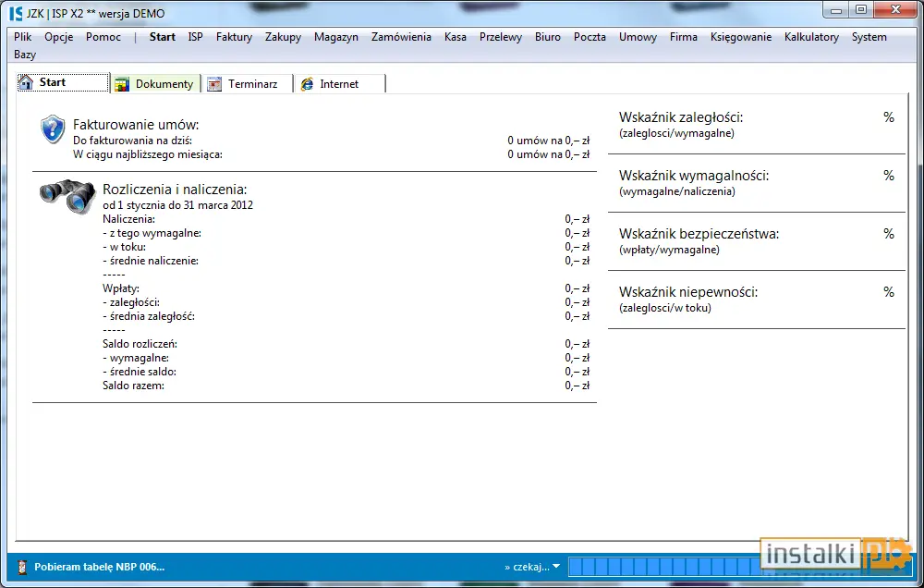Click the Fakturowanie umów heading
The image size is (924, 588).
[x=136, y=125]
